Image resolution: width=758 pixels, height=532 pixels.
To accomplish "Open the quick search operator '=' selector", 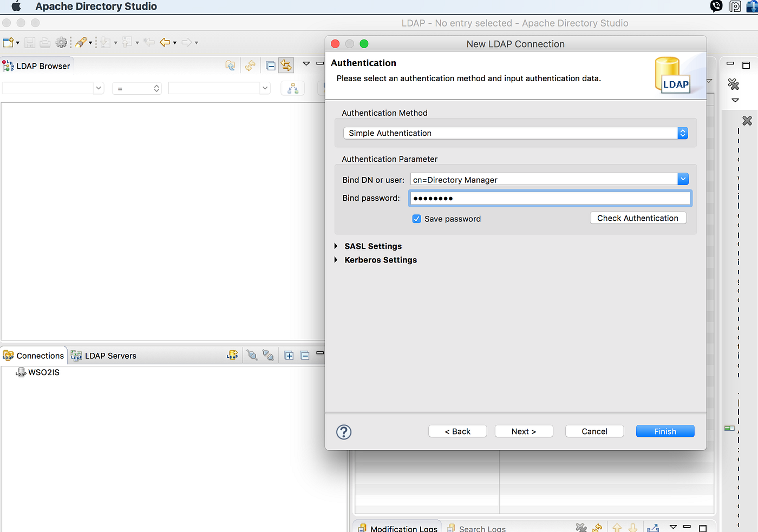I will click(137, 88).
